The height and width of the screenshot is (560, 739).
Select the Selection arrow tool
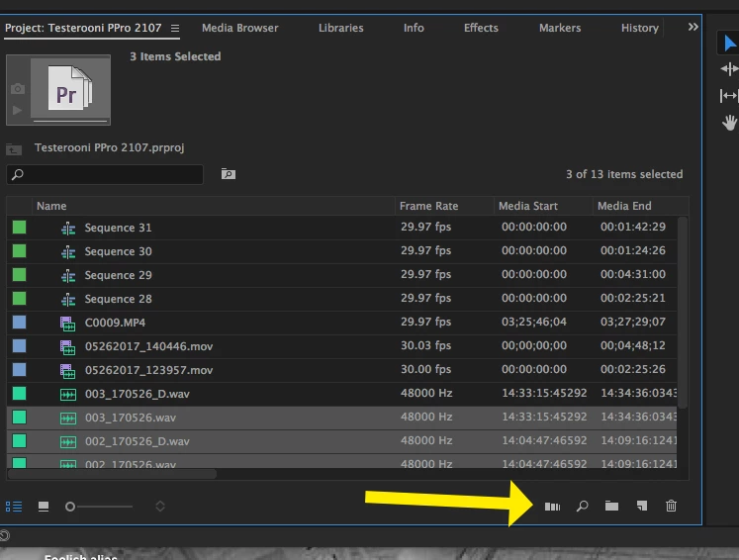729,44
